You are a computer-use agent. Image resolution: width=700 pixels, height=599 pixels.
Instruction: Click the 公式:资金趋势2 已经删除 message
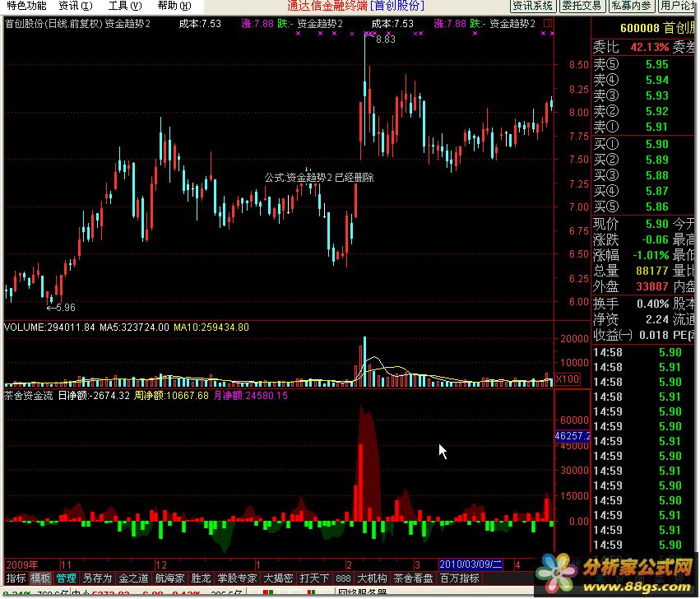[x=319, y=178]
